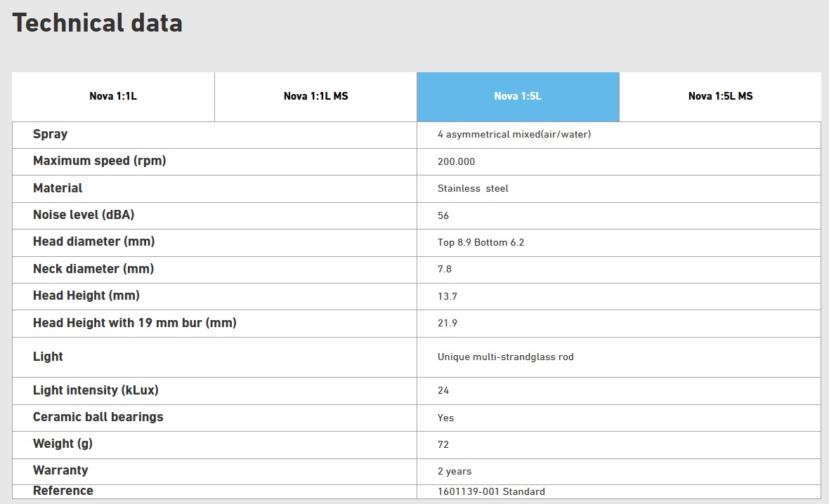Image resolution: width=829 pixels, height=504 pixels.
Task: Click the "Stainless steel" value
Action: click(473, 189)
